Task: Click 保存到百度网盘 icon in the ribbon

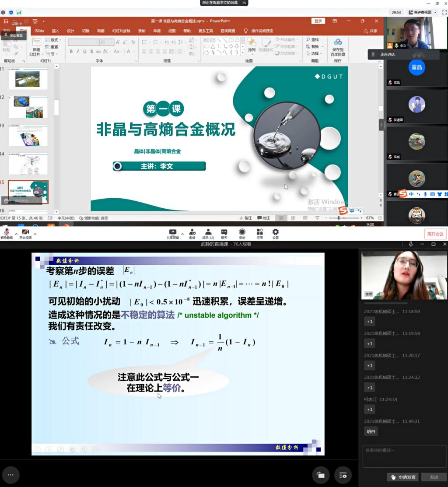Action: coord(338,47)
